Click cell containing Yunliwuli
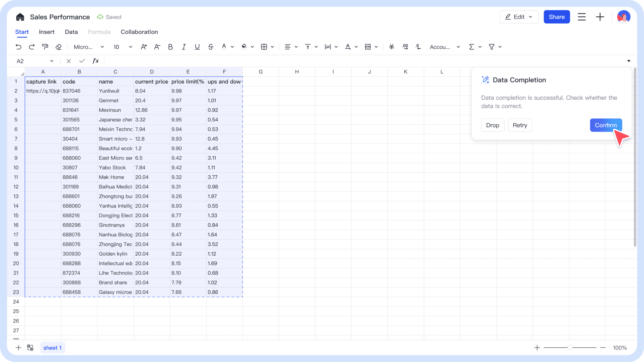 tap(115, 91)
